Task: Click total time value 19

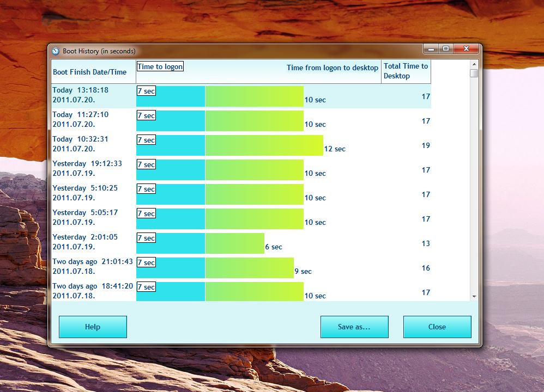Action: coord(426,145)
